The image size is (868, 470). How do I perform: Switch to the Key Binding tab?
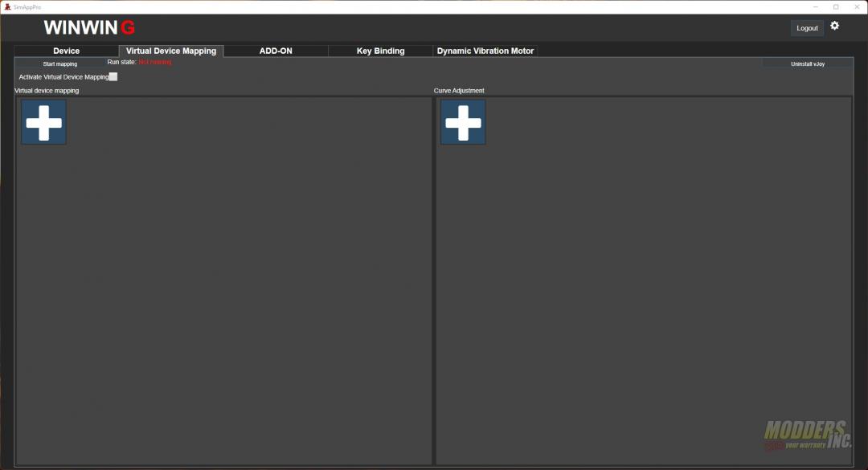point(380,51)
